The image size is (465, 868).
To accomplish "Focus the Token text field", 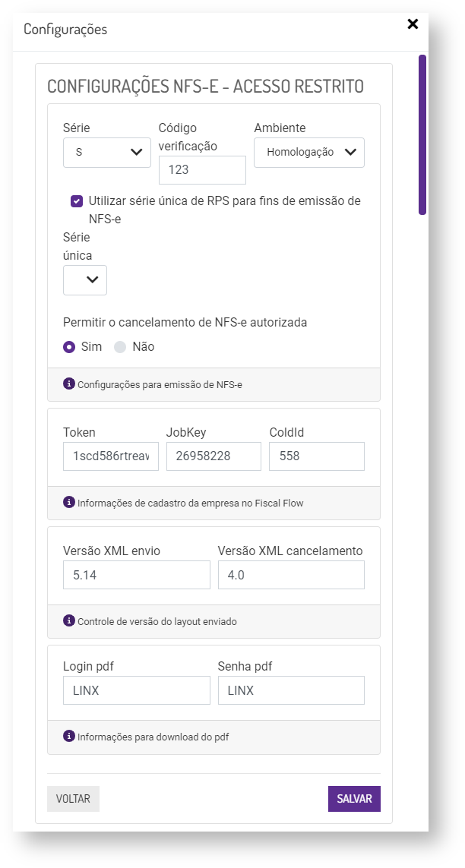I will tap(111, 456).
